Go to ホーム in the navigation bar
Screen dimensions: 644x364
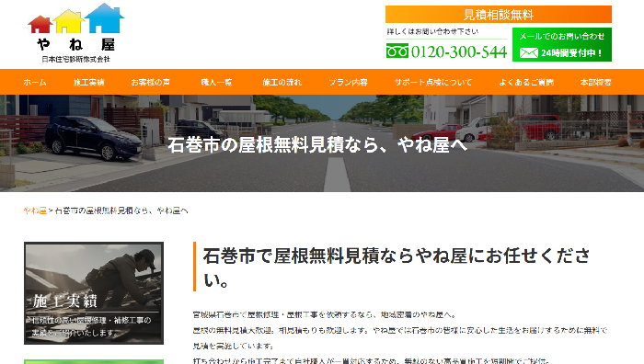click(35, 82)
